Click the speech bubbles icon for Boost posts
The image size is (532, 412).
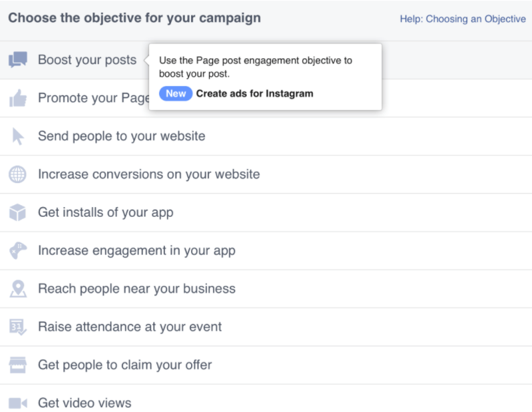click(x=18, y=60)
